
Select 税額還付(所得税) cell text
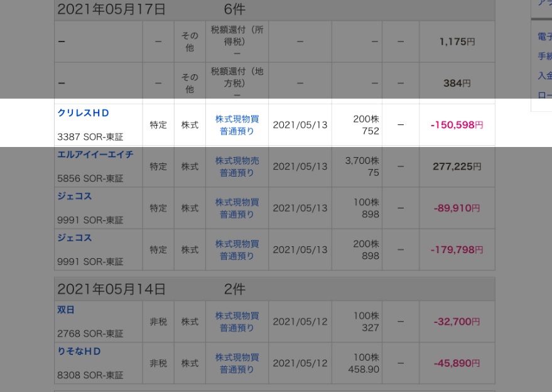[x=237, y=36]
